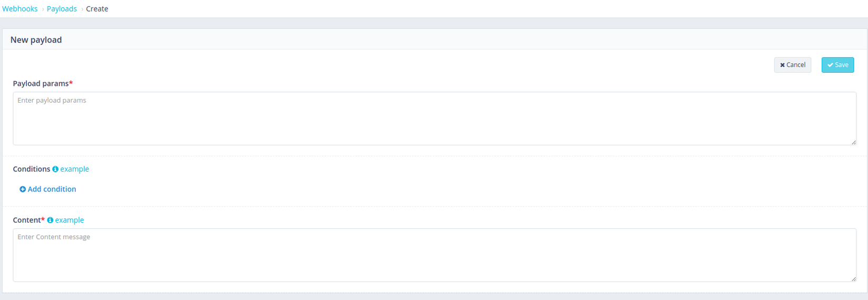This screenshot has width=868, height=300.
Task: Click the Content field label
Action: (27, 220)
